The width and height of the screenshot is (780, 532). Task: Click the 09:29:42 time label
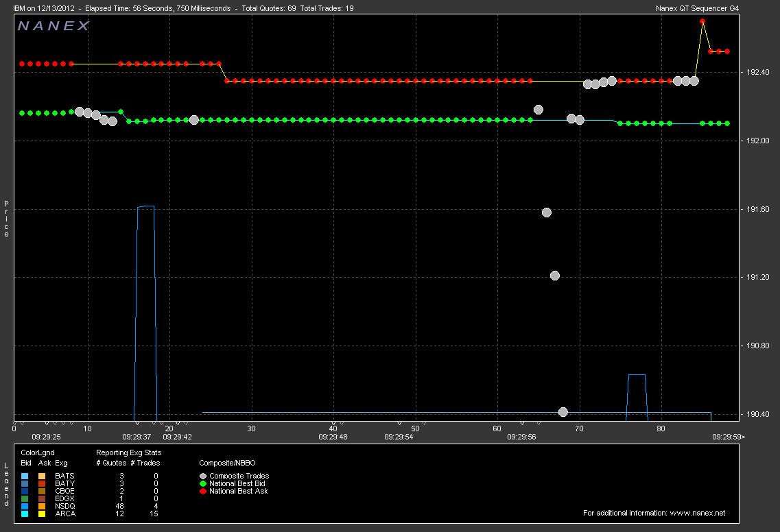point(178,437)
